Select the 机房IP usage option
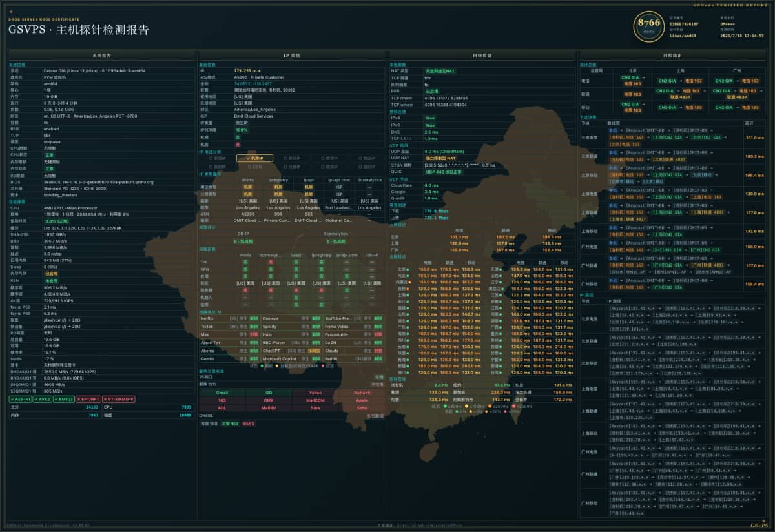The width and height of the screenshot is (775, 532). point(255,158)
